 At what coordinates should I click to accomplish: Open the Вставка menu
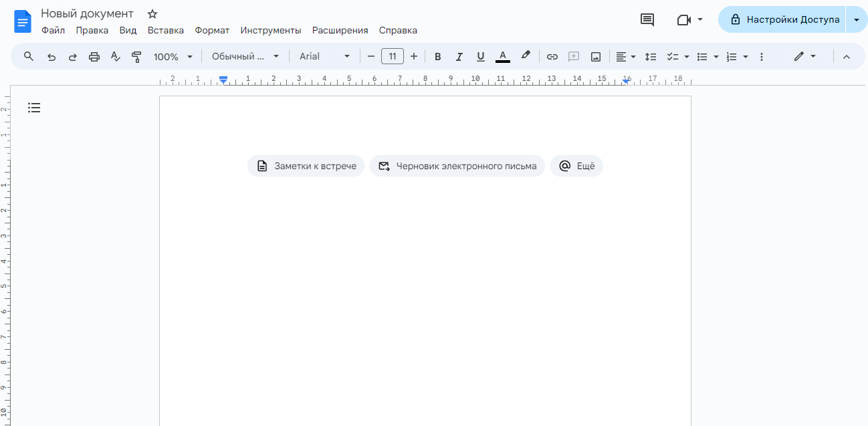pos(165,30)
